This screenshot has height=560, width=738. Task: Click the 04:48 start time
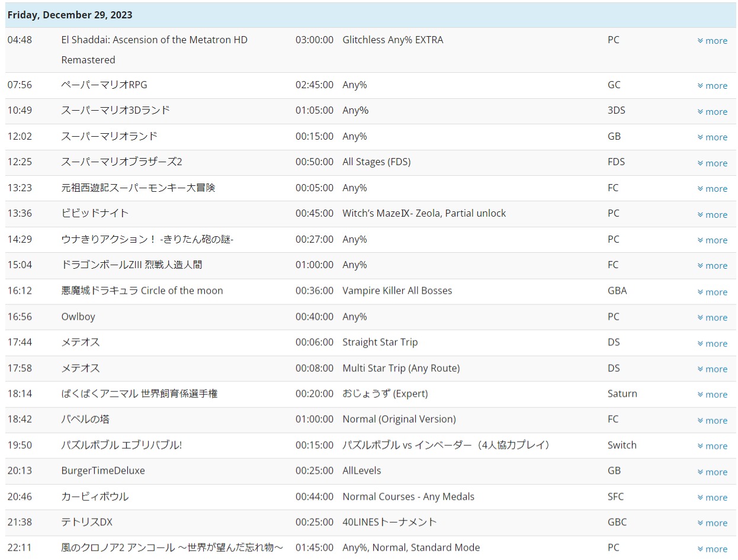pyautogui.click(x=20, y=40)
